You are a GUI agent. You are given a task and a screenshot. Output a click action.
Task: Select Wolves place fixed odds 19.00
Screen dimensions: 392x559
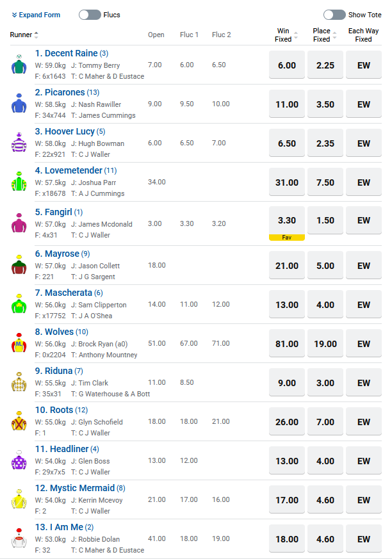tap(325, 344)
